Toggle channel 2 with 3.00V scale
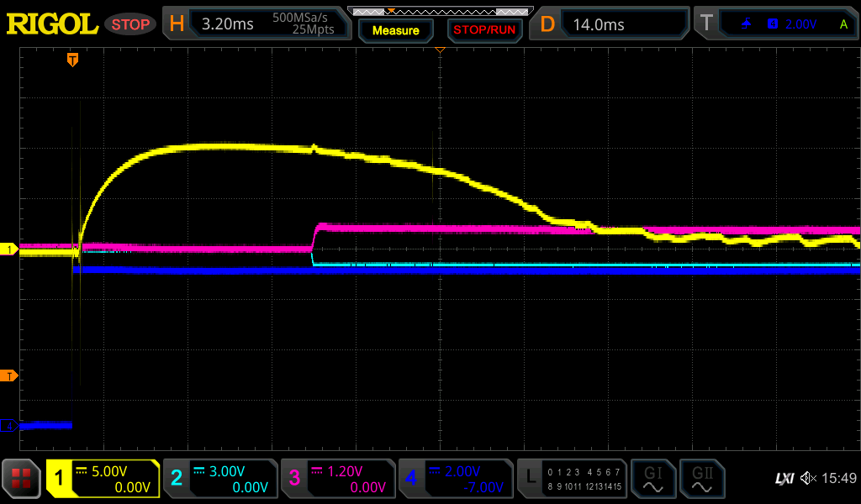Screen dimensions: 861x504 pyautogui.click(x=219, y=479)
